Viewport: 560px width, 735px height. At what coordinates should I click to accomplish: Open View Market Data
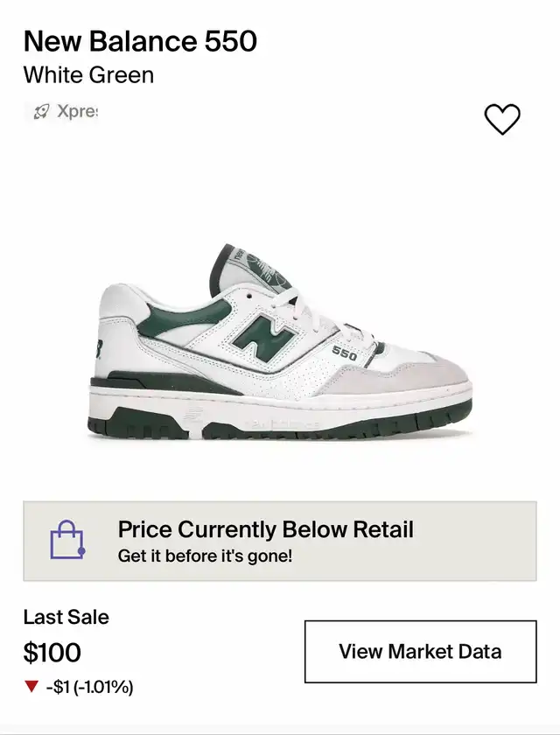pyautogui.click(x=420, y=652)
